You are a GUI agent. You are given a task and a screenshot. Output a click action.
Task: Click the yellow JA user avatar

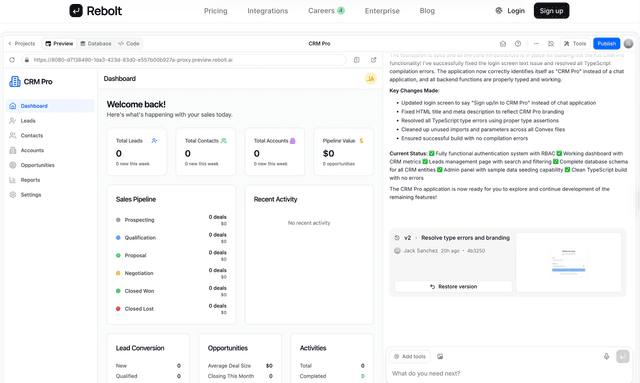tap(370, 78)
